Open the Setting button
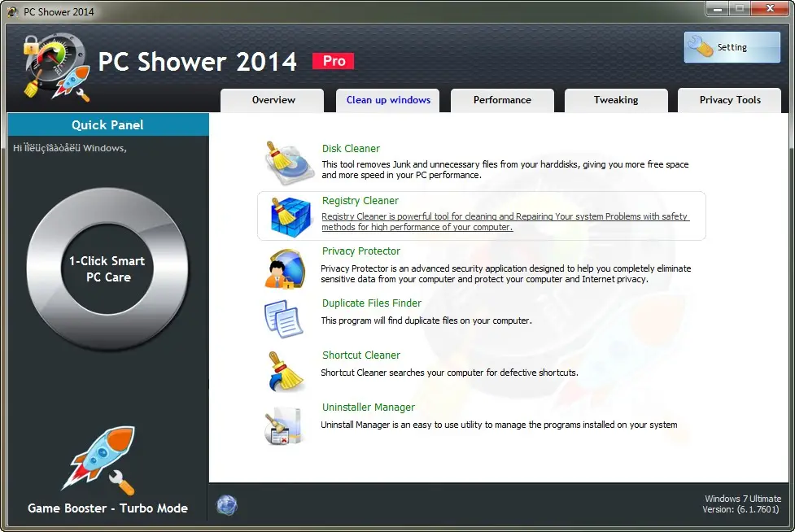Screen dimensions: 795x532 732,47
